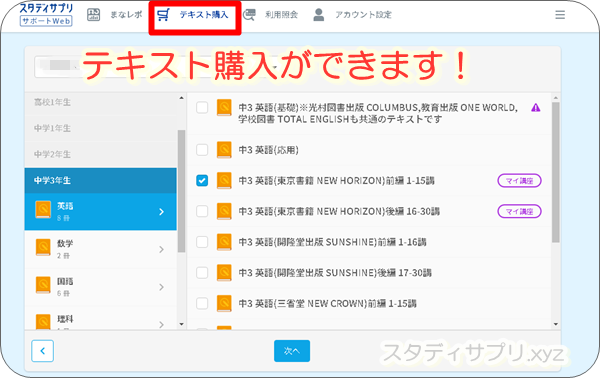Click book icon for NEW CROWN 前編
The width and height of the screenshot is (600, 378).
pos(224,304)
